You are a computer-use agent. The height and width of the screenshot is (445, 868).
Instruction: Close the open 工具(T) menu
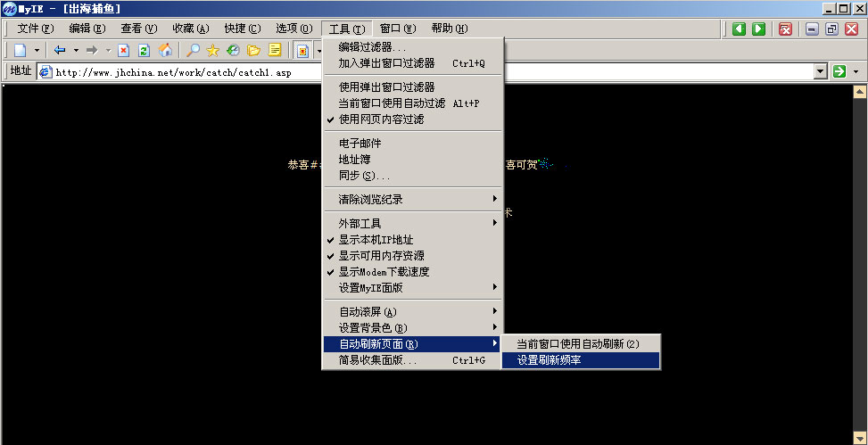pos(346,29)
